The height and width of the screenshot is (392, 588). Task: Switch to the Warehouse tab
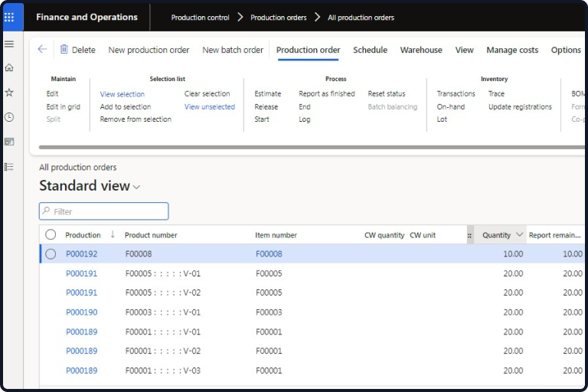pos(421,50)
